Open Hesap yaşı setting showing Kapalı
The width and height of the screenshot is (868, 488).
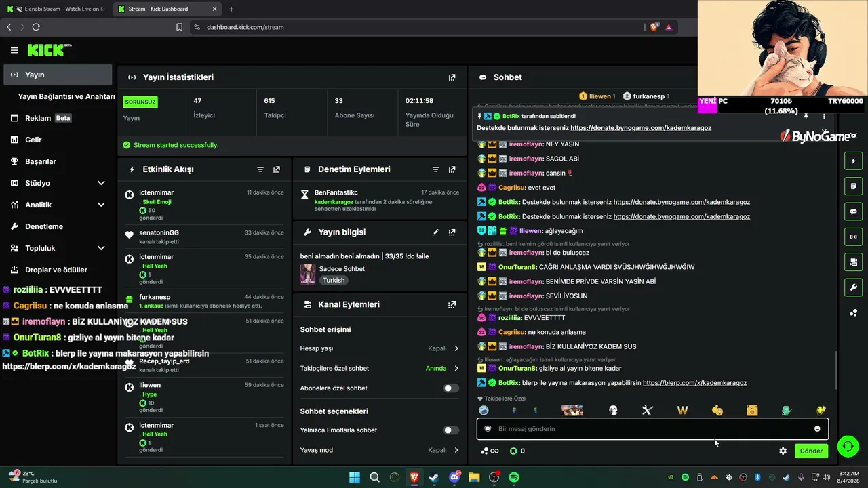click(379, 348)
